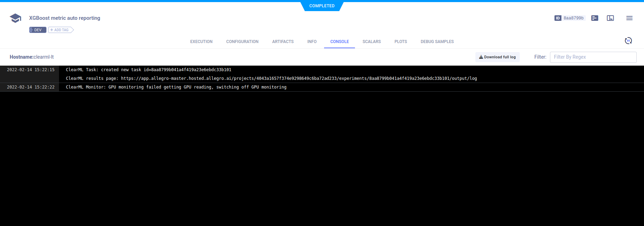Click the ADD TAG button
Screen dimensions: 644x226
coord(61,30)
